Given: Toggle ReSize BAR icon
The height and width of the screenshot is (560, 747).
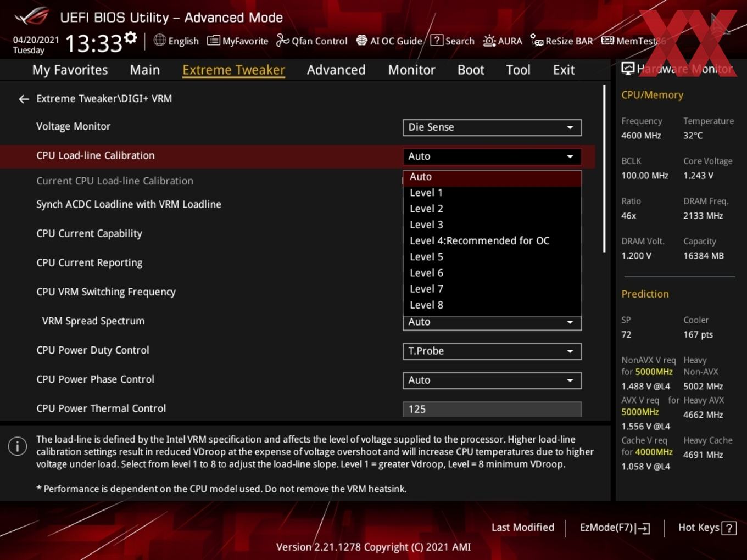Looking at the screenshot, I should point(537,41).
